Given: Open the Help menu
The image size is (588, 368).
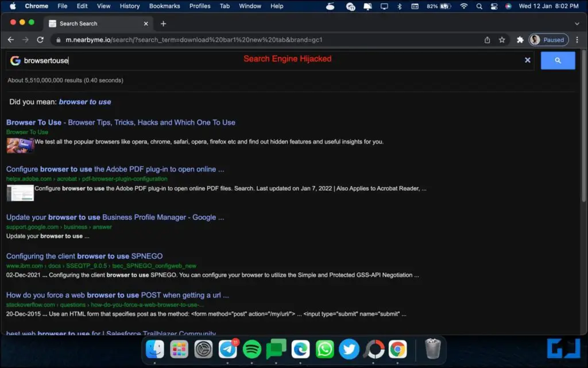Looking at the screenshot, I should click(x=277, y=6).
